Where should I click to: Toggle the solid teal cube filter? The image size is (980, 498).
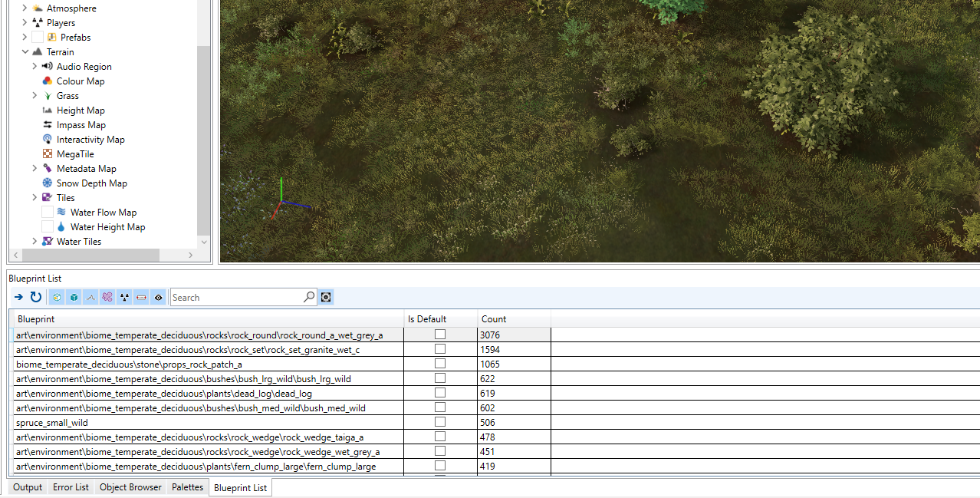pyautogui.click(x=73, y=297)
